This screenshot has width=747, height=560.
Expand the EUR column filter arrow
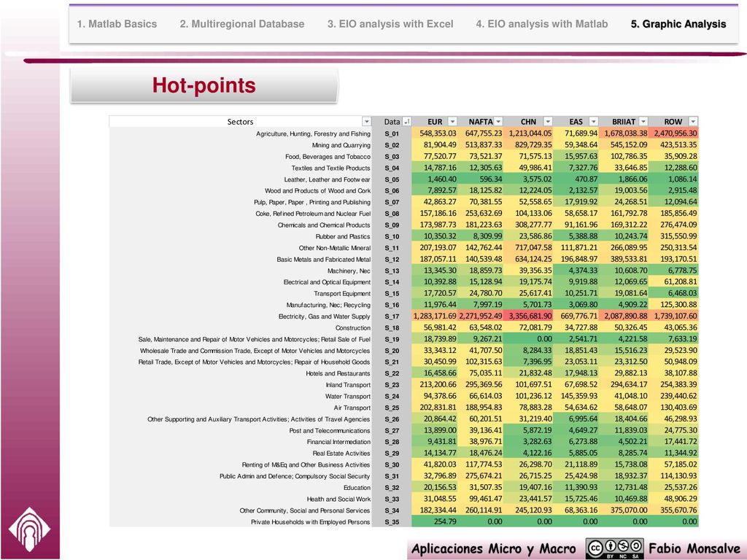452,122
